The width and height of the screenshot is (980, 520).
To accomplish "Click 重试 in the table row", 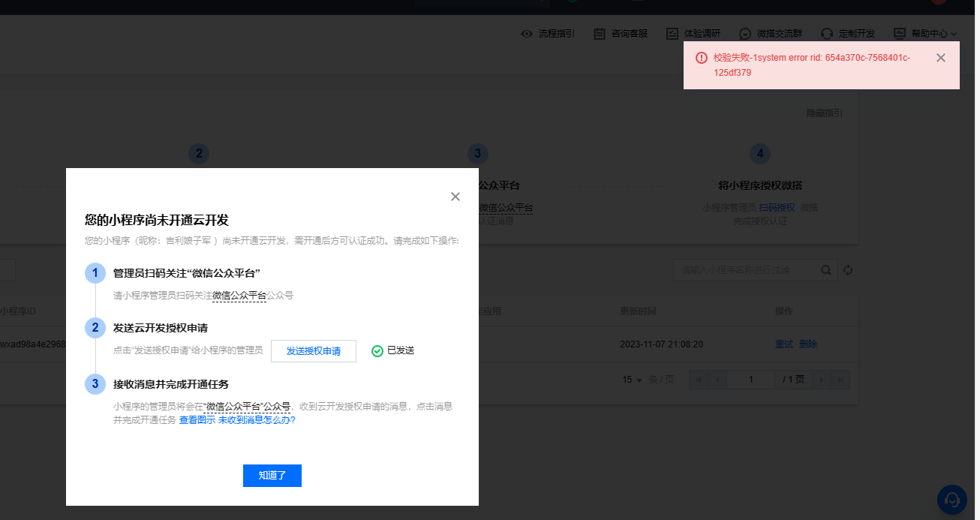I will coord(784,344).
